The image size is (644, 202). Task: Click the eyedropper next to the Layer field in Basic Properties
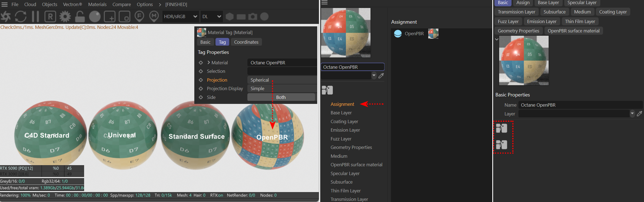[640, 114]
